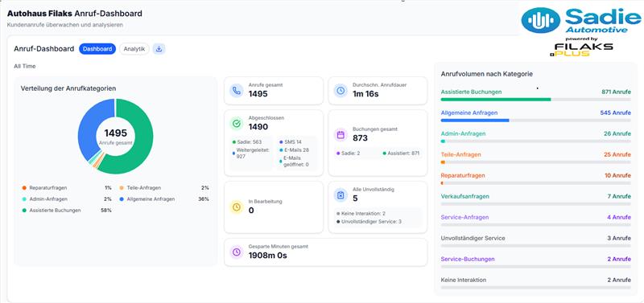This screenshot has width=644, height=303.
Task: Click the Alle Unvollständig 5 value
Action: point(355,199)
